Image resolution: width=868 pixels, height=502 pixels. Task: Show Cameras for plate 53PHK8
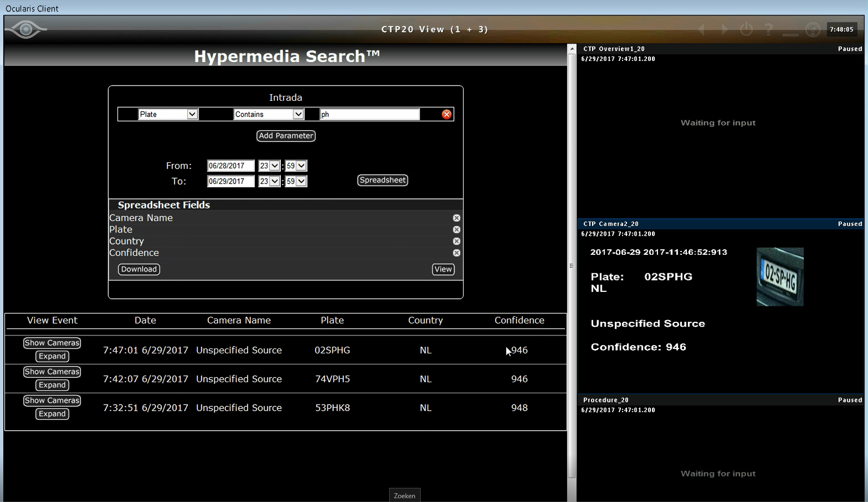[x=52, y=401]
